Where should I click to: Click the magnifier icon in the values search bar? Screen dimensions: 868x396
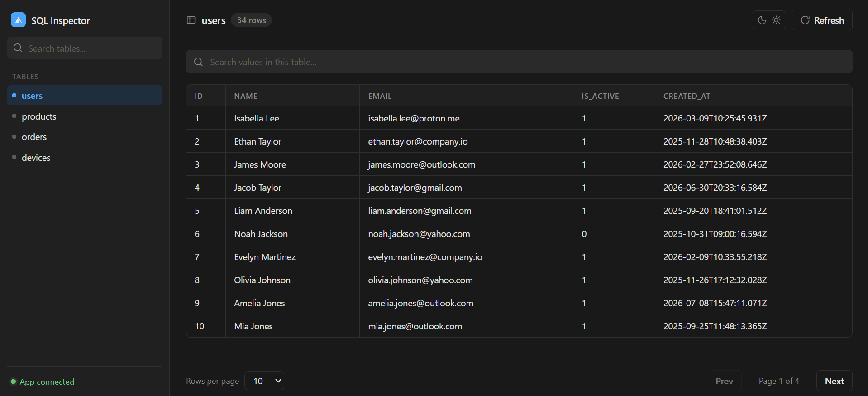(x=198, y=62)
